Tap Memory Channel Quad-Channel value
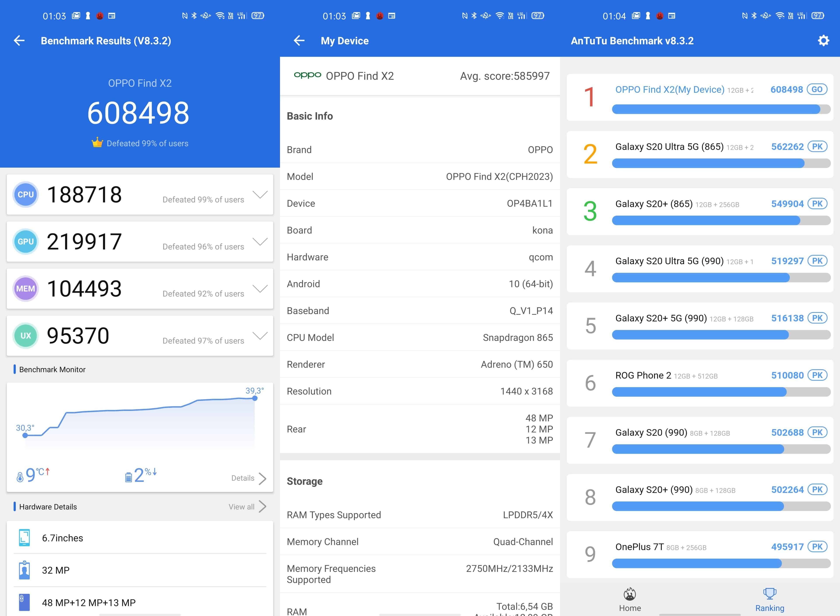 tap(523, 542)
